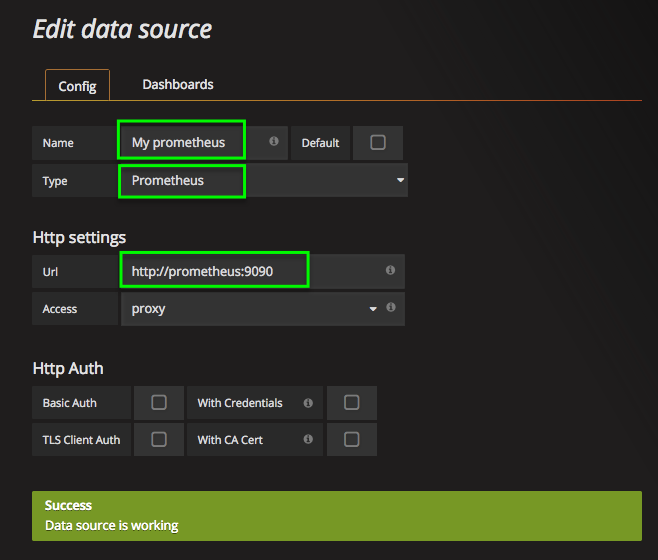Click the Name field info icon

click(274, 141)
